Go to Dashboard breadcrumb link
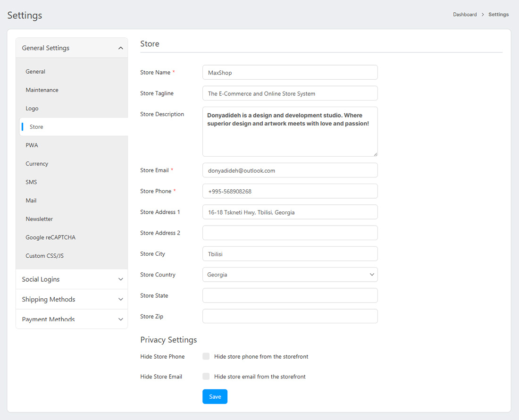 (465, 15)
